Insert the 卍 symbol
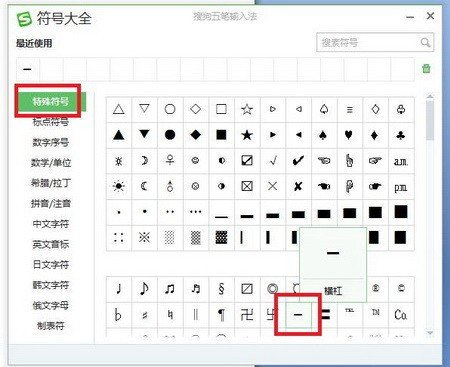The width and height of the screenshot is (450, 367). [x=247, y=314]
